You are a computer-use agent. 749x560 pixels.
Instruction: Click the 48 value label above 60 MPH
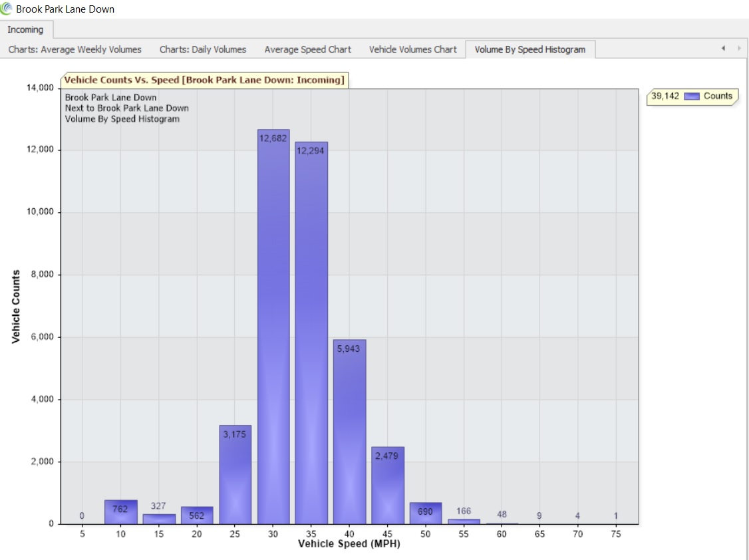tap(502, 514)
